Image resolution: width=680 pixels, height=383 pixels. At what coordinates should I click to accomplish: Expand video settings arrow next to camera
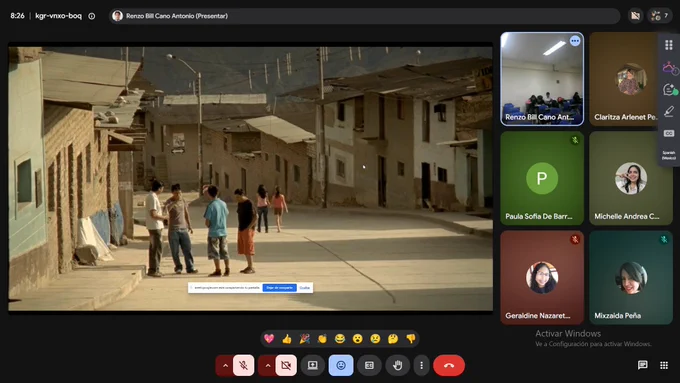pyautogui.click(x=267, y=366)
